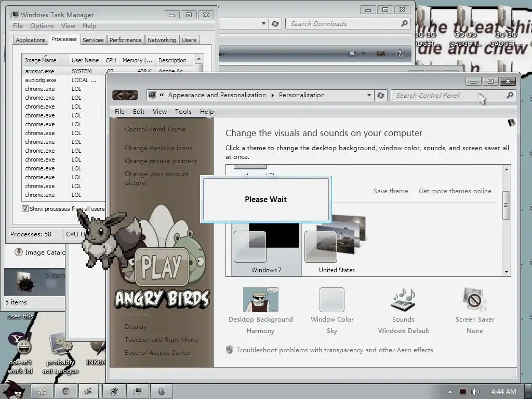Open Downloads view options dropdown arrow

pos(363,54)
